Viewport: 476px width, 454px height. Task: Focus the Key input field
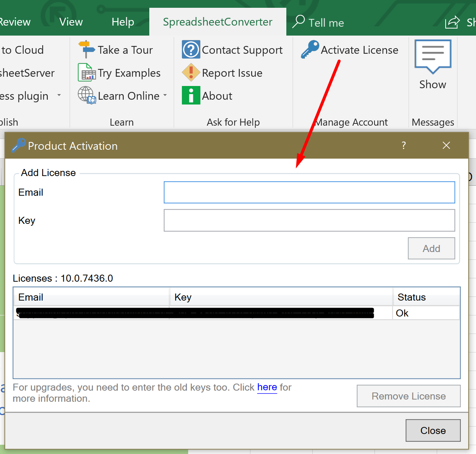[309, 220]
